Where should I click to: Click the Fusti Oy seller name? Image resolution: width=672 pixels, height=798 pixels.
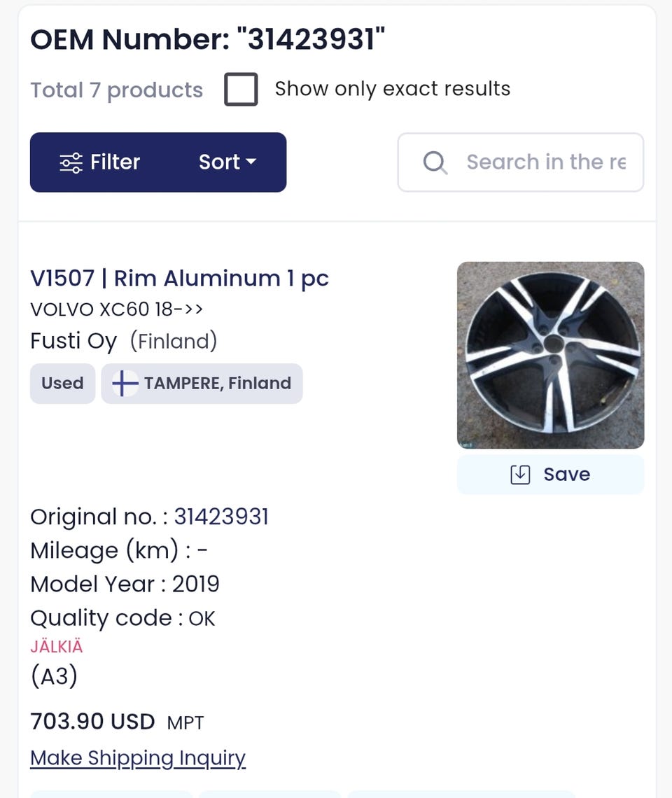pyautogui.click(x=73, y=342)
